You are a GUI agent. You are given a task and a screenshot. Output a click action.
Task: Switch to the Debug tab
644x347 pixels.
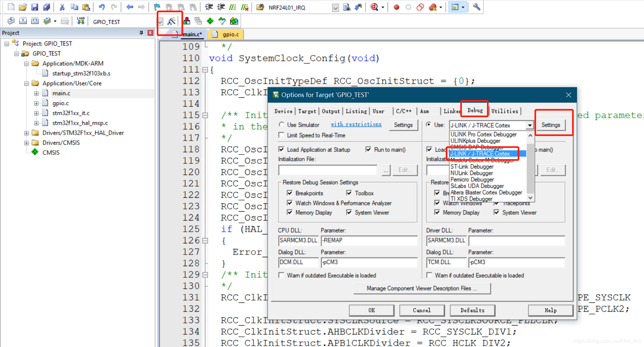(x=475, y=110)
